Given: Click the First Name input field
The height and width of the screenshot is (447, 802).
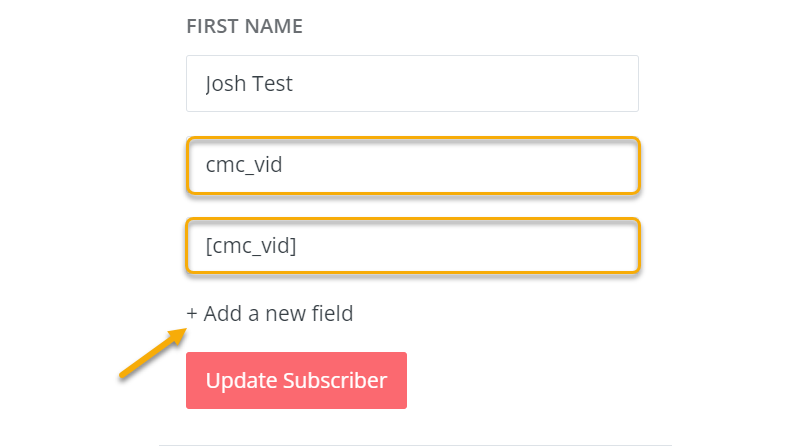Looking at the screenshot, I should pyautogui.click(x=412, y=84).
